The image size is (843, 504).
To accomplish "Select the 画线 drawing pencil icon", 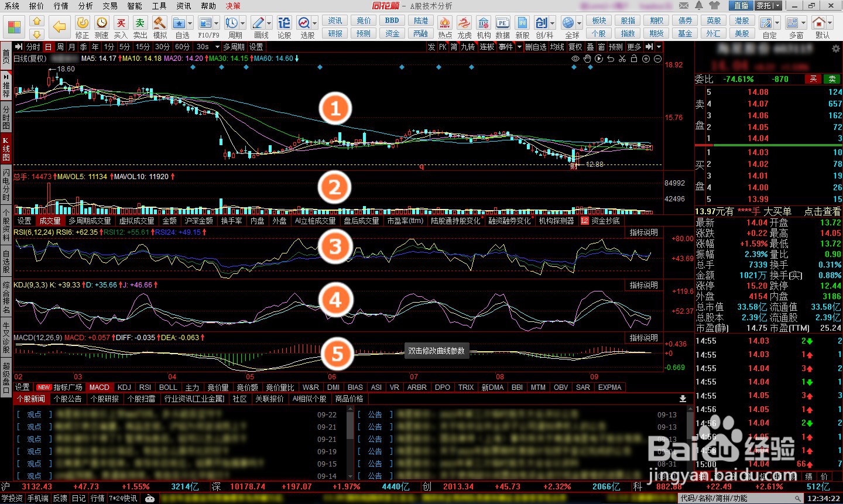I will pyautogui.click(x=258, y=23).
